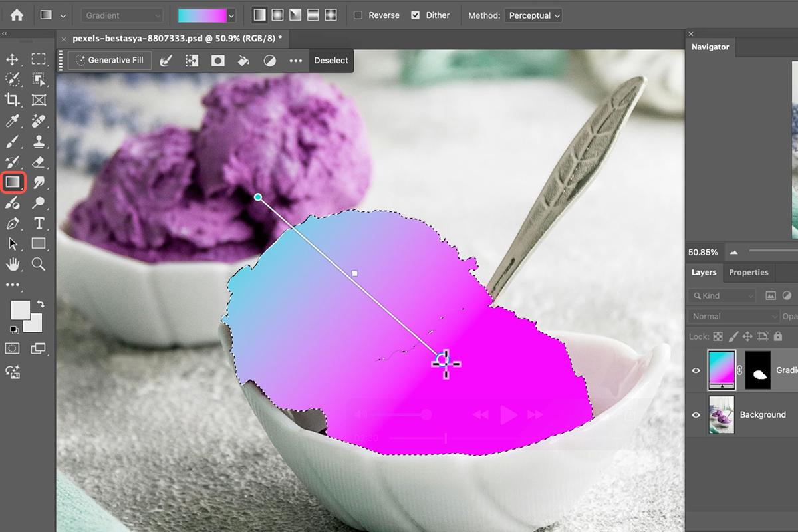Expand the gradient preset picker arrow
The height and width of the screenshot is (532, 798).
(231, 15)
